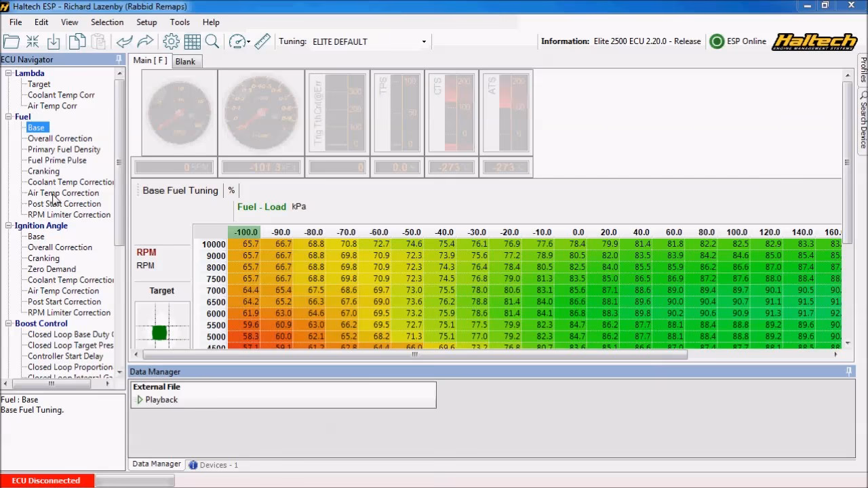Click the save download-arrow toolbar icon

click(54, 41)
